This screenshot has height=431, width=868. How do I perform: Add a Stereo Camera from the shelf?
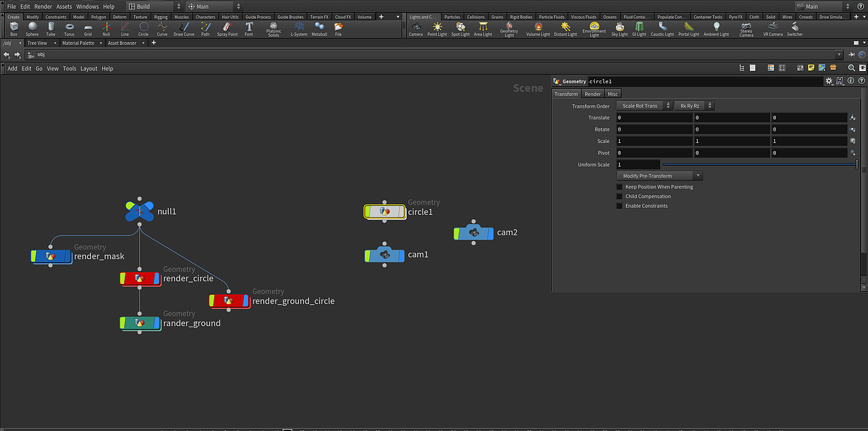pyautogui.click(x=746, y=29)
